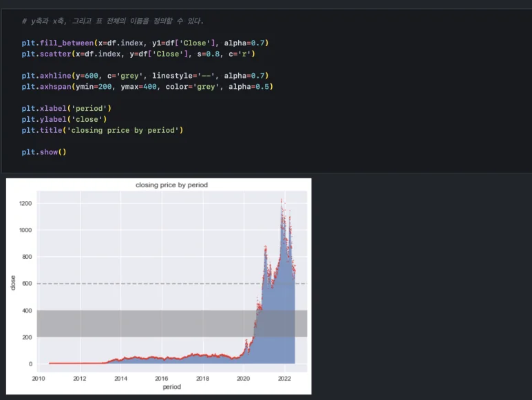Image resolution: width=532 pixels, height=400 pixels.
Task: Click the plt.xlabel('period') line
Action: 66,108
